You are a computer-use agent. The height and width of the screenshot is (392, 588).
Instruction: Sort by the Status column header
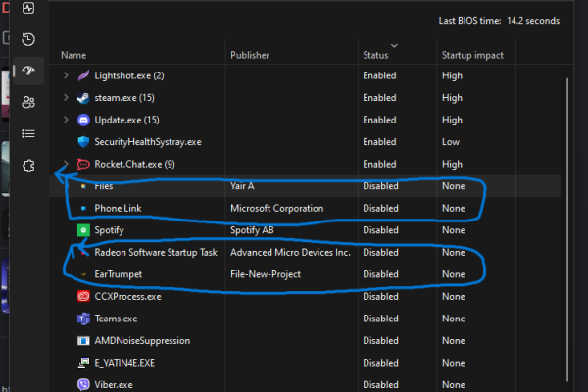click(375, 55)
